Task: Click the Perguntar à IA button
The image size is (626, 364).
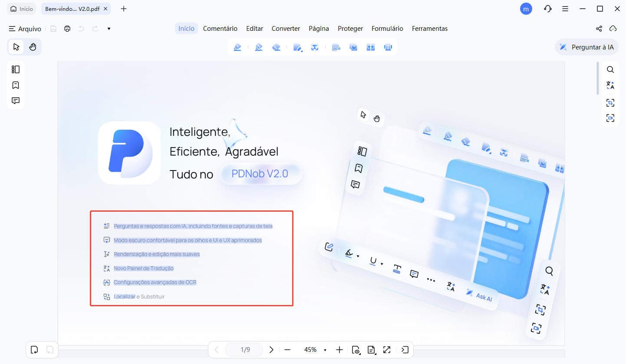Action: tap(586, 47)
